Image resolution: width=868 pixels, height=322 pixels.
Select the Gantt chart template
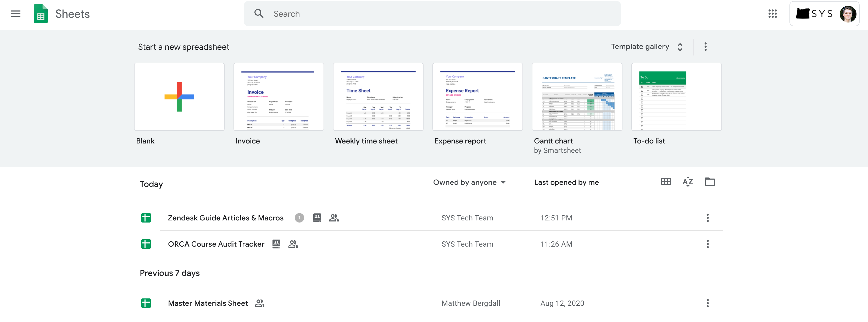(x=577, y=97)
